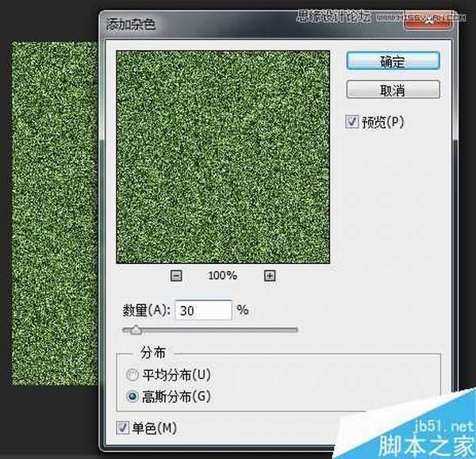Click the vertical scrollbar right of dialog

click(x=455, y=238)
